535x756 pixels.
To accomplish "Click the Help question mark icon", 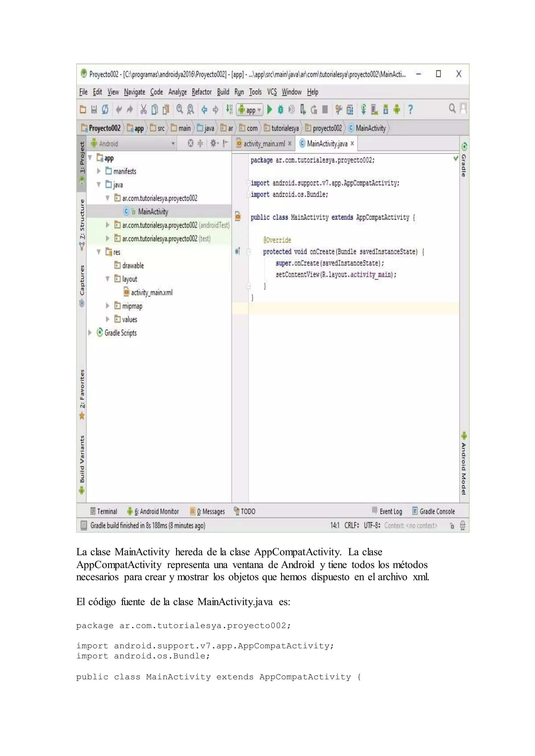I will tap(410, 109).
